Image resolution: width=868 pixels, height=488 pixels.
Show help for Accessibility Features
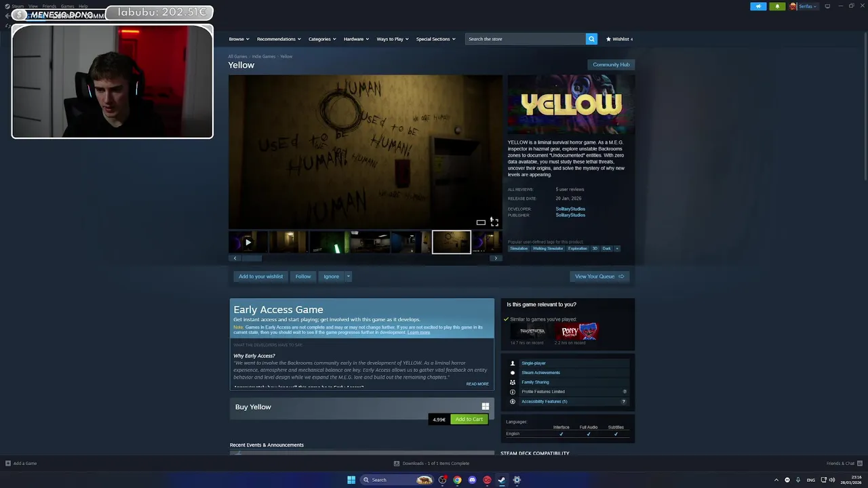(624, 401)
